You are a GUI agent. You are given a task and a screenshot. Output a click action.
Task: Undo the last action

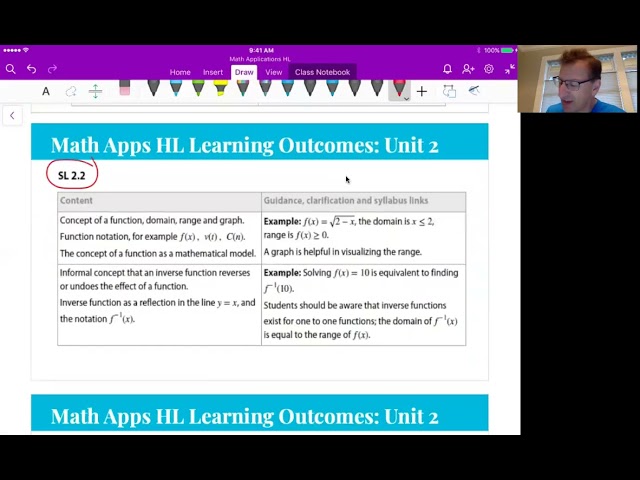tap(31, 69)
